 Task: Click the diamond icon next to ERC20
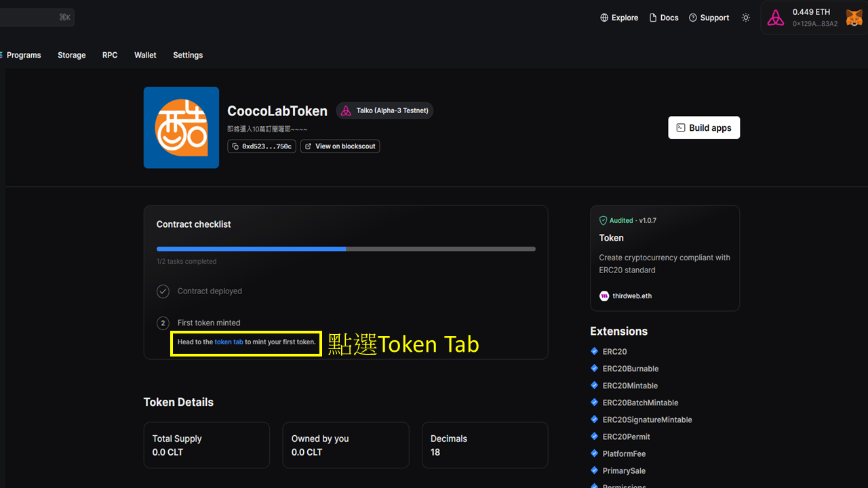coord(595,351)
